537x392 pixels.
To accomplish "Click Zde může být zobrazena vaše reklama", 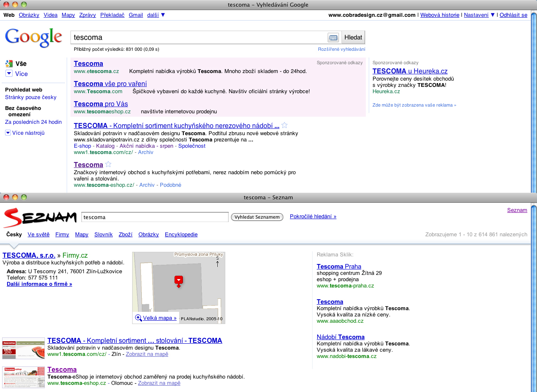I will click(414, 105).
